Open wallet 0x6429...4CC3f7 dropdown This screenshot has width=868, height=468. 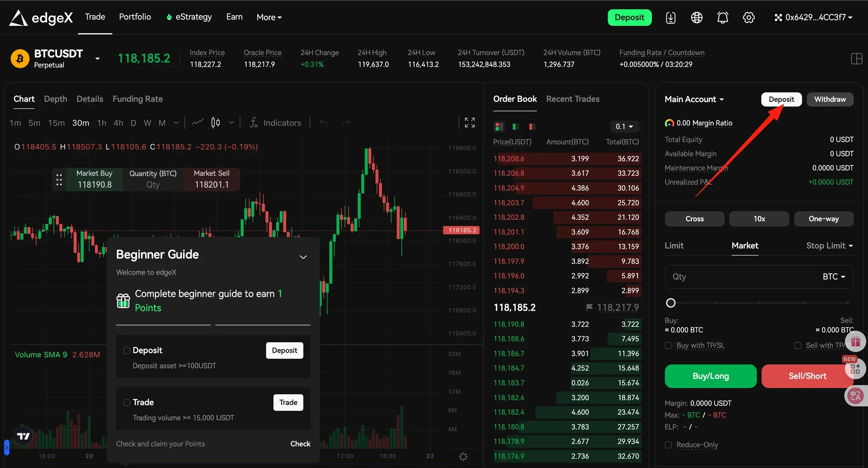tap(813, 17)
